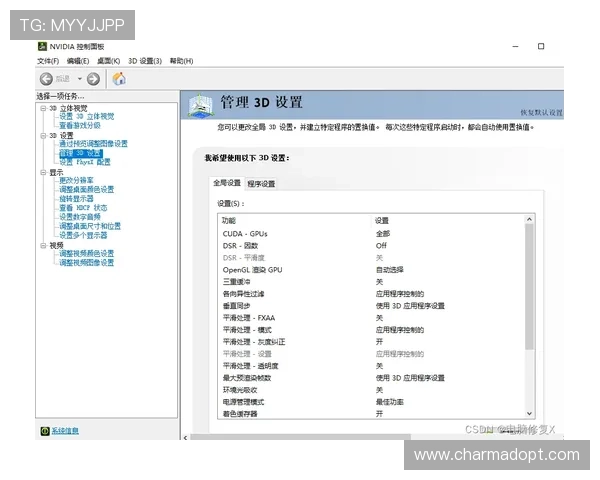Viewport: 600px width, 480px height.
Task: Collapse the 3D 立体视觉 tree node
Action: click(x=43, y=108)
